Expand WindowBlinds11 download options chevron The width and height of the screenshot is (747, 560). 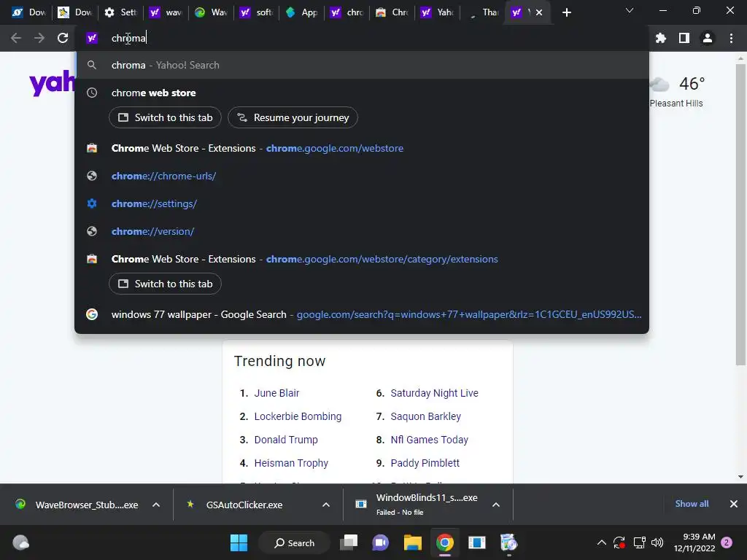point(496,505)
